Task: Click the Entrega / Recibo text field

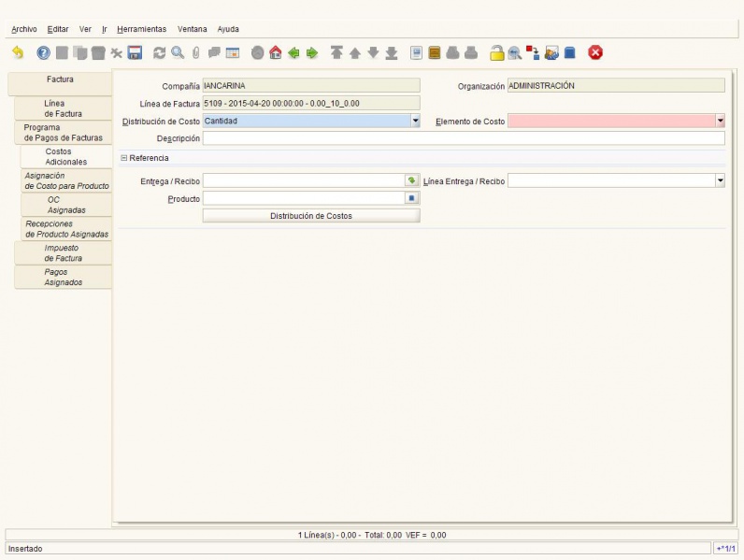Action: click(304, 180)
